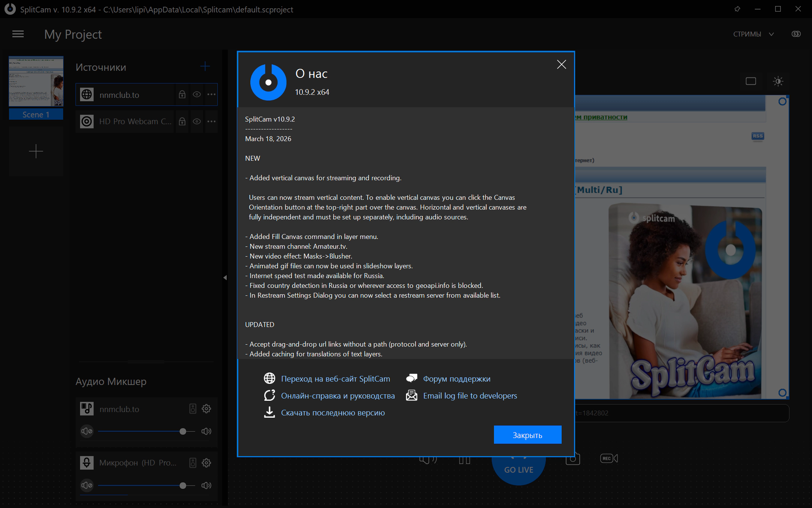The image size is (812, 508).
Task: Open nnmclub.to layer options menu
Action: [x=211, y=94]
